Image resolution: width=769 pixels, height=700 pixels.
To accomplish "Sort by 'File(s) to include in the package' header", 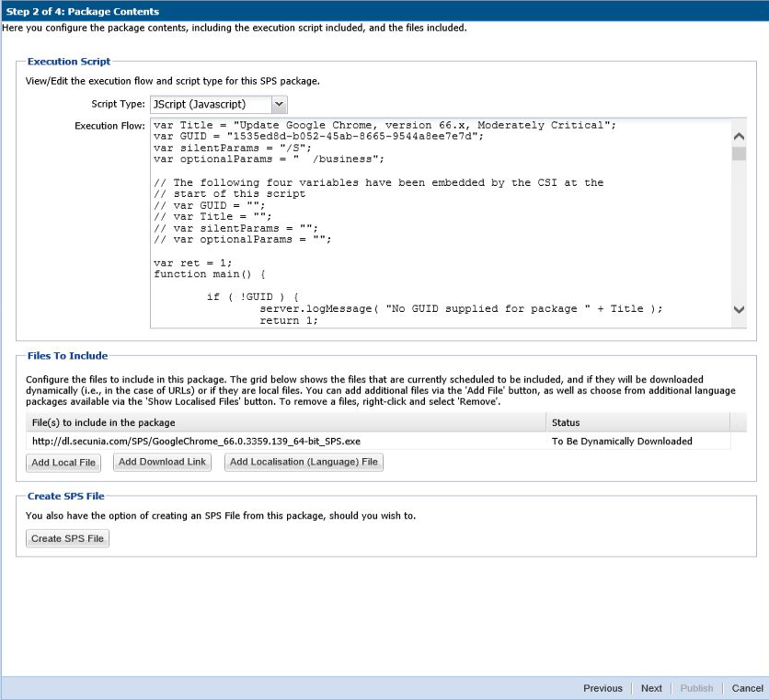I will [285, 422].
